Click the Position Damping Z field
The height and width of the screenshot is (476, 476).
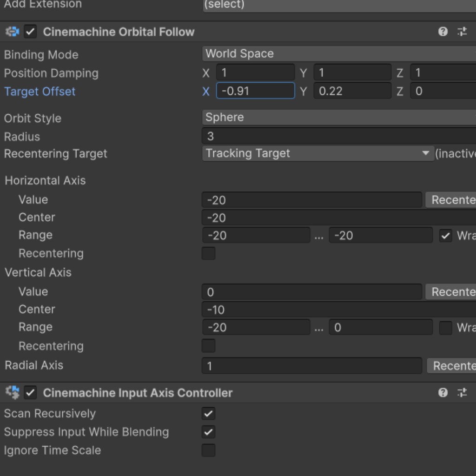tap(443, 73)
